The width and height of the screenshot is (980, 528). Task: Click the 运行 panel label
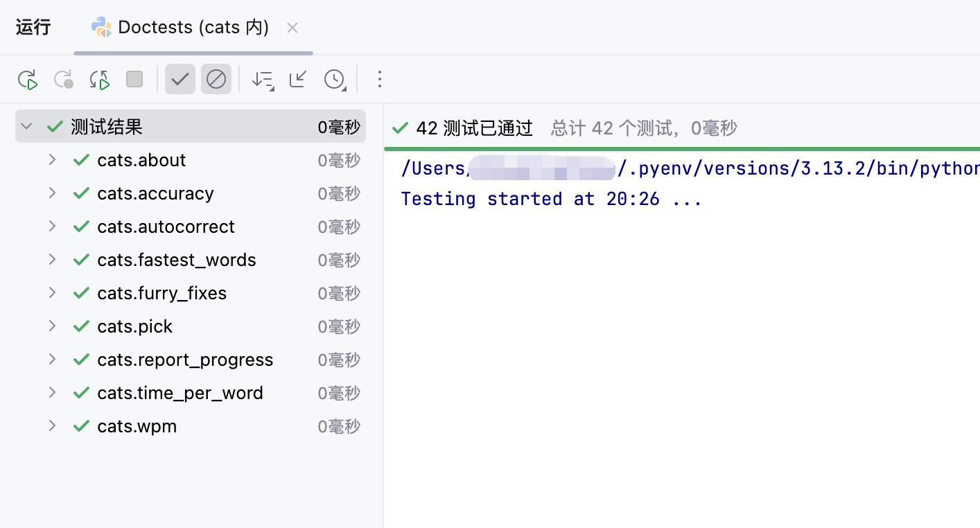tap(33, 28)
